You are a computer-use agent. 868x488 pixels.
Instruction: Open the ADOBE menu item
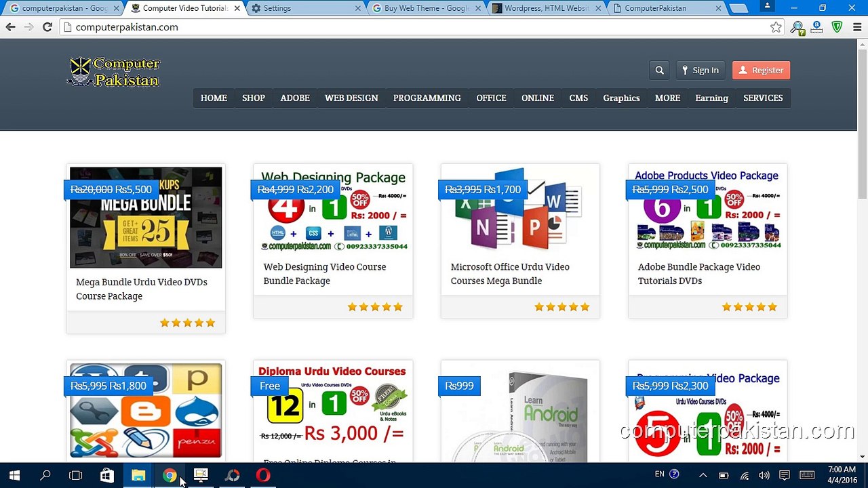pos(295,98)
